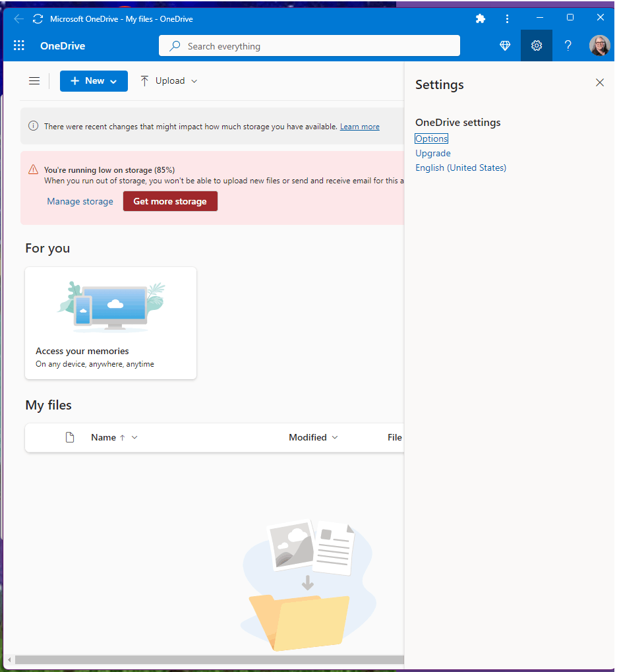Click the file type column icon

[70, 437]
